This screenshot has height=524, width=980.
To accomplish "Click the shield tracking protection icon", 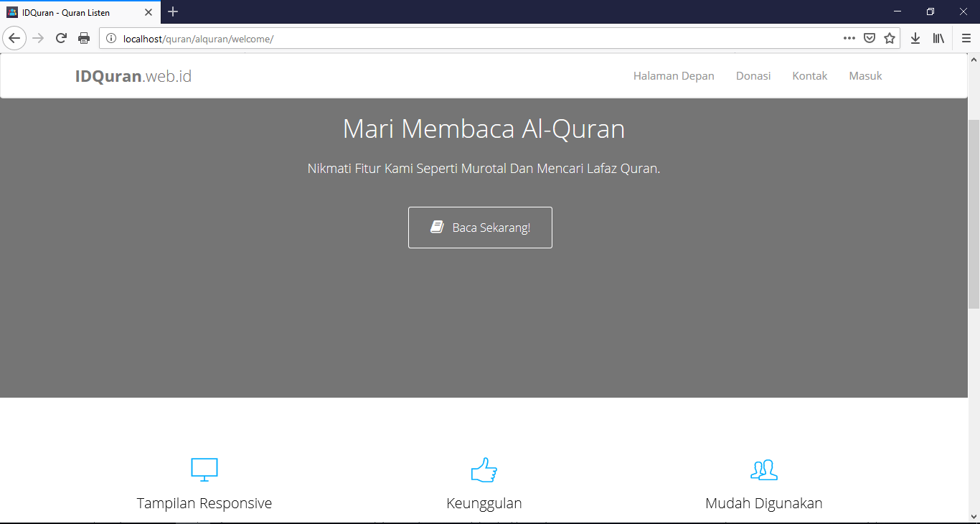I will coord(870,37).
